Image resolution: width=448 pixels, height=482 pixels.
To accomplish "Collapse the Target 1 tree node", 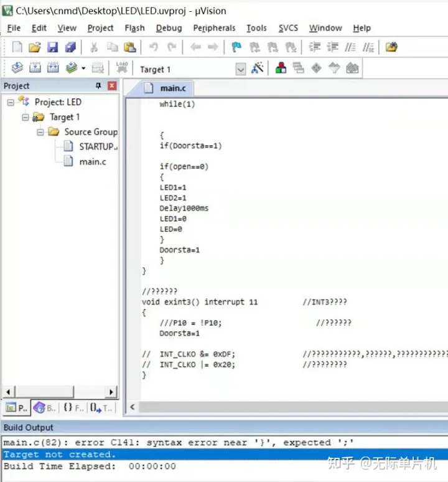I will [26, 118].
